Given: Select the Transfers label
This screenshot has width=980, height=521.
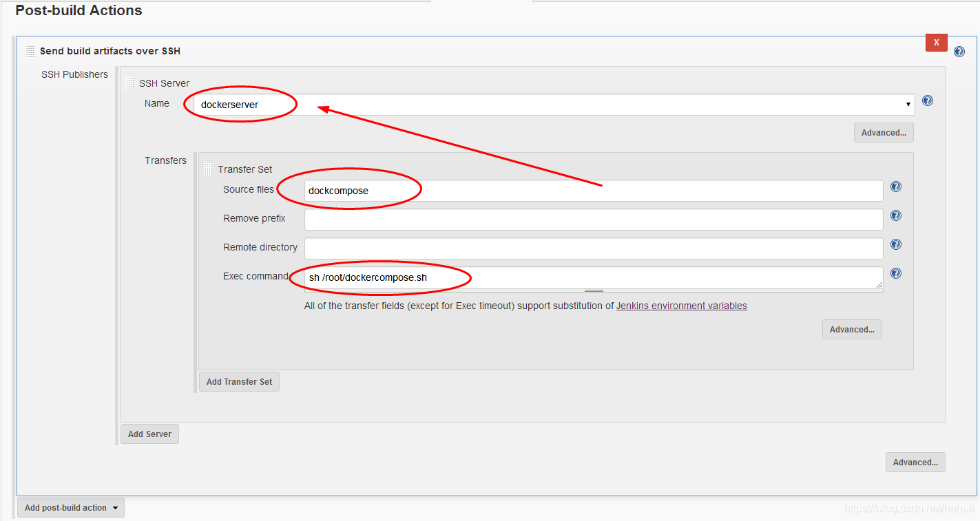Looking at the screenshot, I should pyautogui.click(x=165, y=160).
